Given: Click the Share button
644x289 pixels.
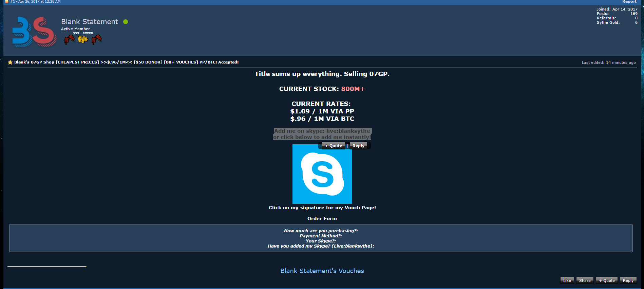Looking at the screenshot, I should coord(585,281).
